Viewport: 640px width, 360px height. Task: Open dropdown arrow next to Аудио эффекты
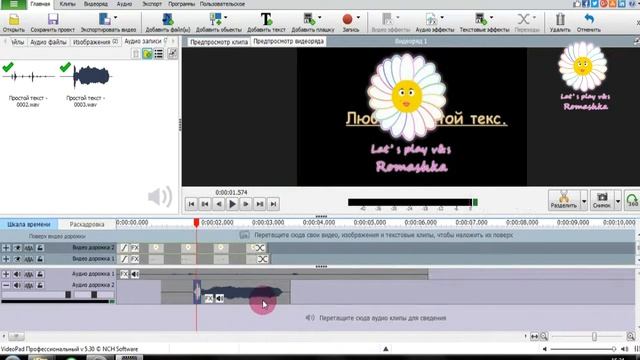442,18
